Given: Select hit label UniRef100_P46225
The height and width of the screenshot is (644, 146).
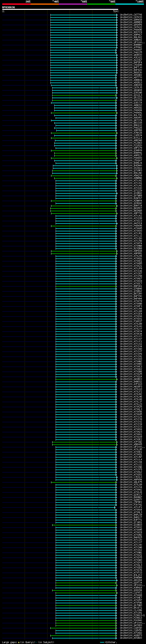Looking at the screenshot, I should 131,53.
